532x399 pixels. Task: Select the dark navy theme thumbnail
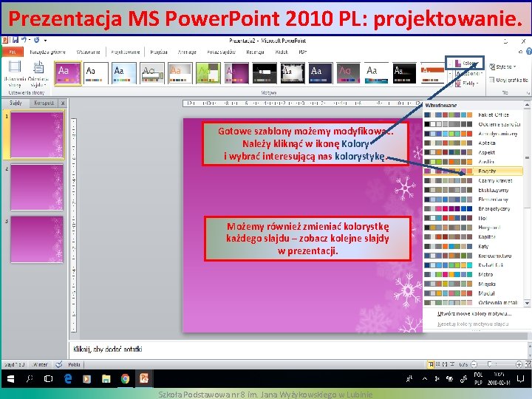[x=321, y=73]
